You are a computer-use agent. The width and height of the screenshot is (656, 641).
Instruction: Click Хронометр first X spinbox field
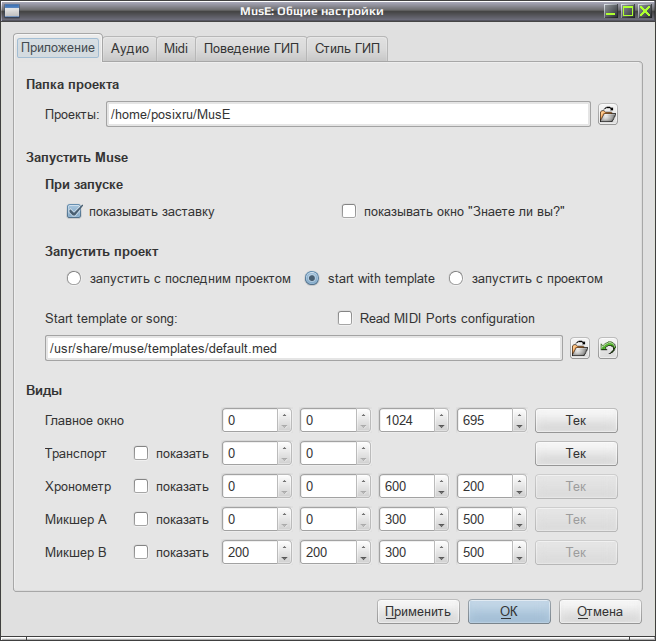(250, 486)
